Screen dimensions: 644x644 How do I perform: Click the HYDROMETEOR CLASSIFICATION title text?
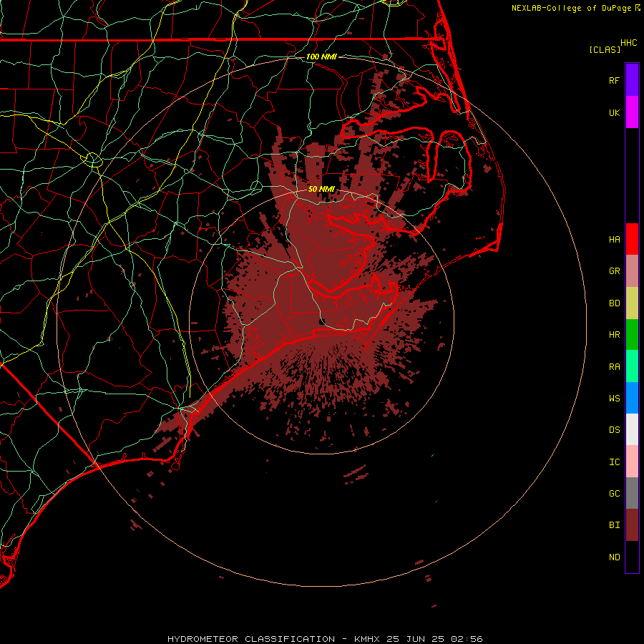(x=251, y=639)
